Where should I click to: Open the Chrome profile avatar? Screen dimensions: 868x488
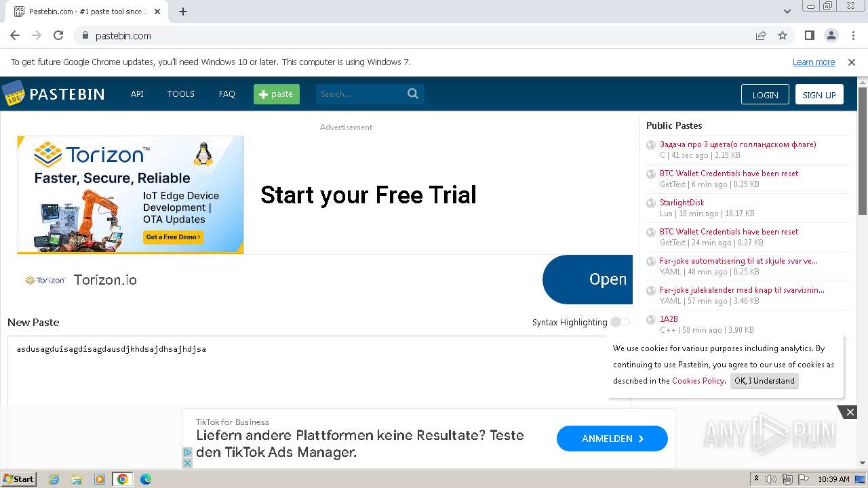pos(831,35)
